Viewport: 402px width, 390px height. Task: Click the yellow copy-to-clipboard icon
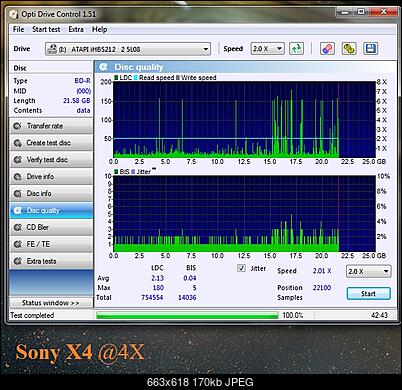[x=349, y=49]
